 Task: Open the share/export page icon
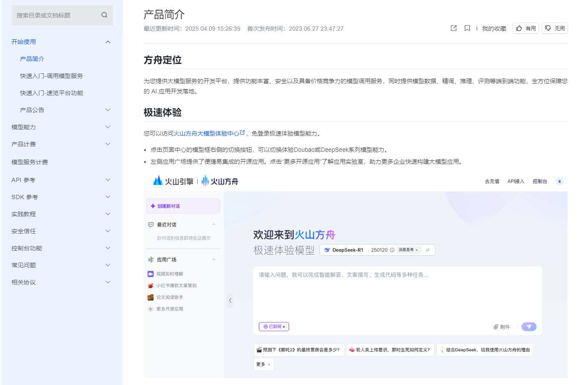click(x=454, y=28)
